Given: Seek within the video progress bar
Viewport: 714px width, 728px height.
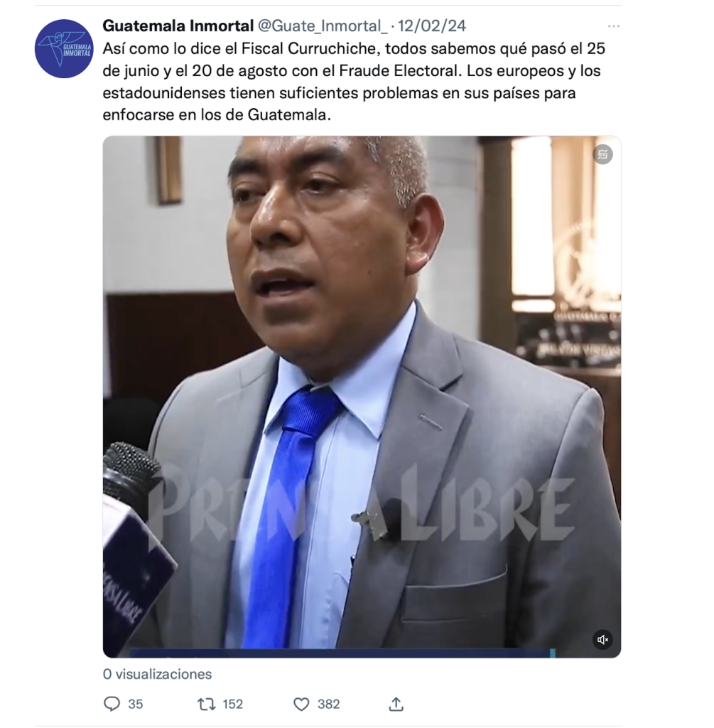Looking at the screenshot, I should [342, 653].
